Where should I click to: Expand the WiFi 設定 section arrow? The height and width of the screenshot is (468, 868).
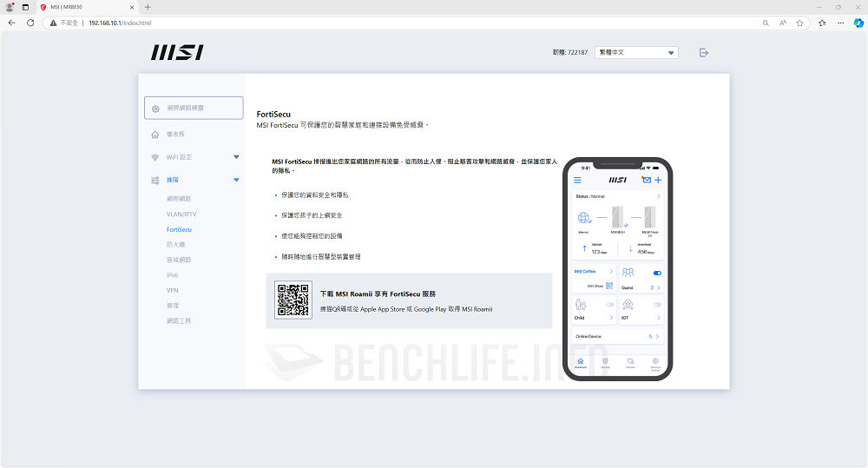(x=236, y=157)
